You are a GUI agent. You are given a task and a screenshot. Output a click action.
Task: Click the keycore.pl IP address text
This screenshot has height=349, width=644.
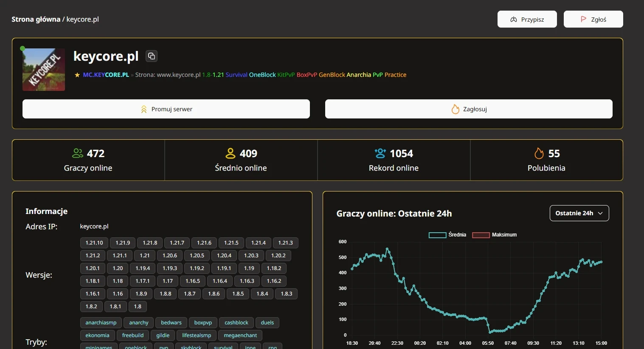click(94, 226)
